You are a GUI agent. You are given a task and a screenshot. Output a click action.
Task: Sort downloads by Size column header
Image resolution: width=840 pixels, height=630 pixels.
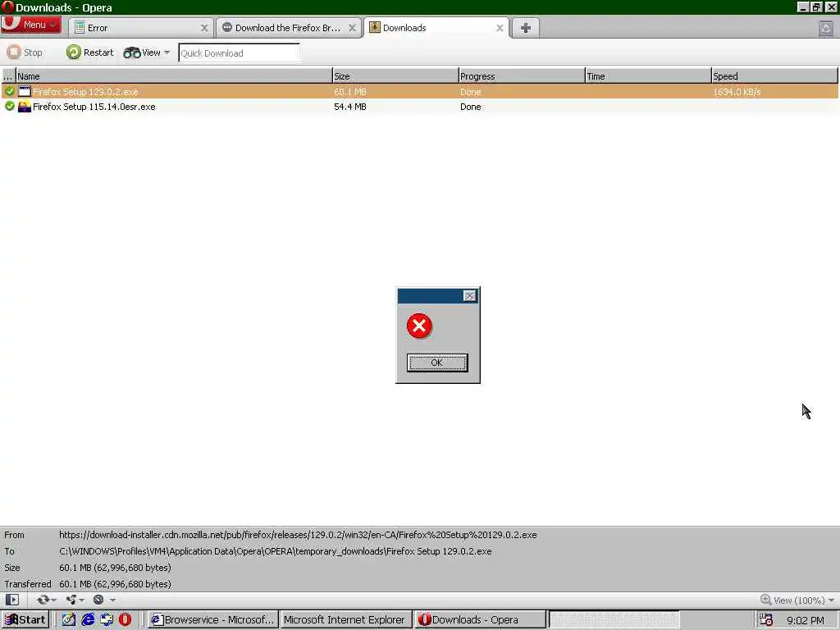pyautogui.click(x=395, y=76)
